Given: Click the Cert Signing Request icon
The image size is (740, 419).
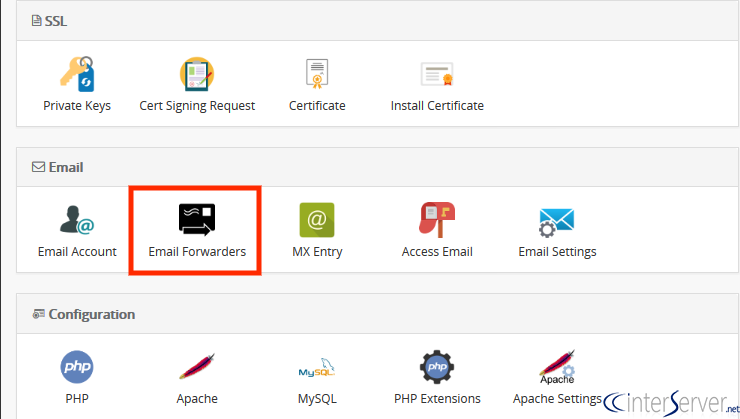Looking at the screenshot, I should (197, 75).
